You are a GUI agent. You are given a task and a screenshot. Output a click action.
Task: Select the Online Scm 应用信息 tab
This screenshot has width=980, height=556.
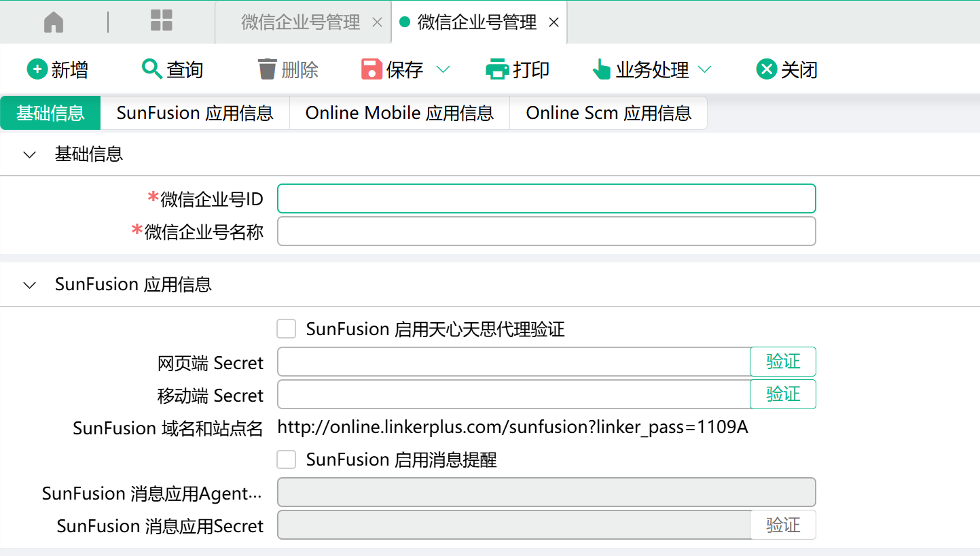click(x=608, y=113)
